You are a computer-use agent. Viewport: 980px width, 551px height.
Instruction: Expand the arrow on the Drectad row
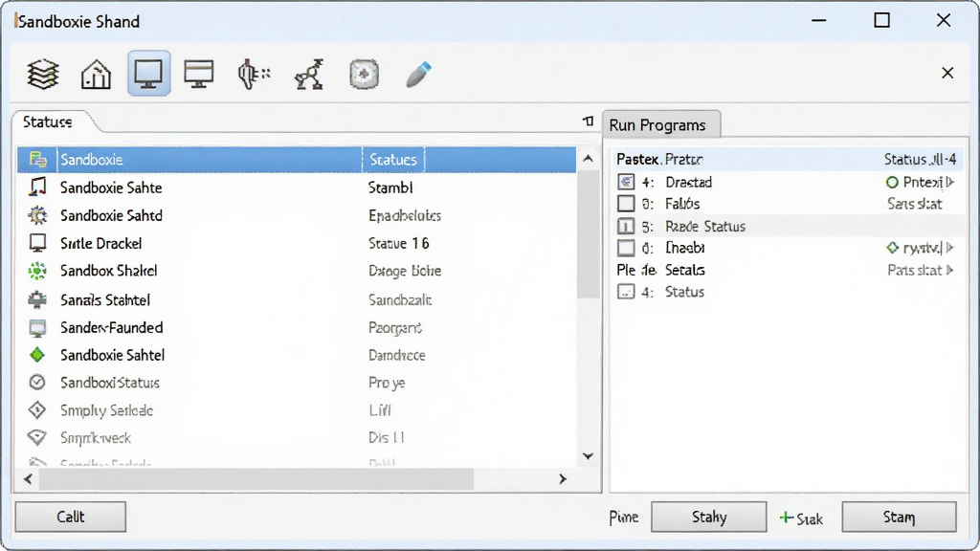[950, 182]
